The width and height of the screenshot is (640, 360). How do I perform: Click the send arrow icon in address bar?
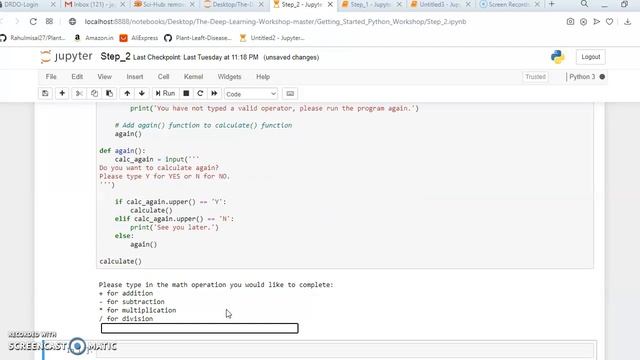596,22
